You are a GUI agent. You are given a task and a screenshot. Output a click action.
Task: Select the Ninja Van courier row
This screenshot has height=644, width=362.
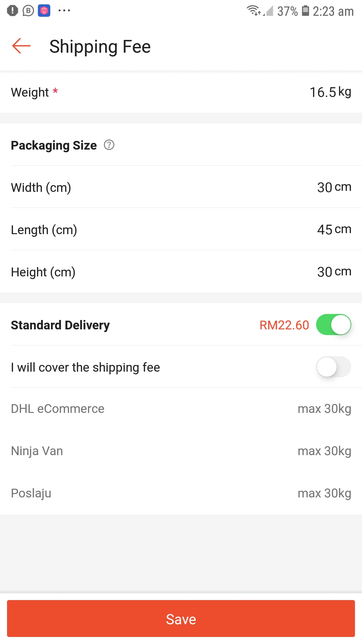tap(181, 451)
